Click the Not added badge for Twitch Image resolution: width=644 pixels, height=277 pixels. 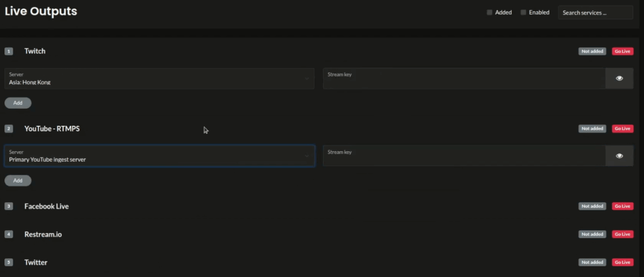(592, 52)
